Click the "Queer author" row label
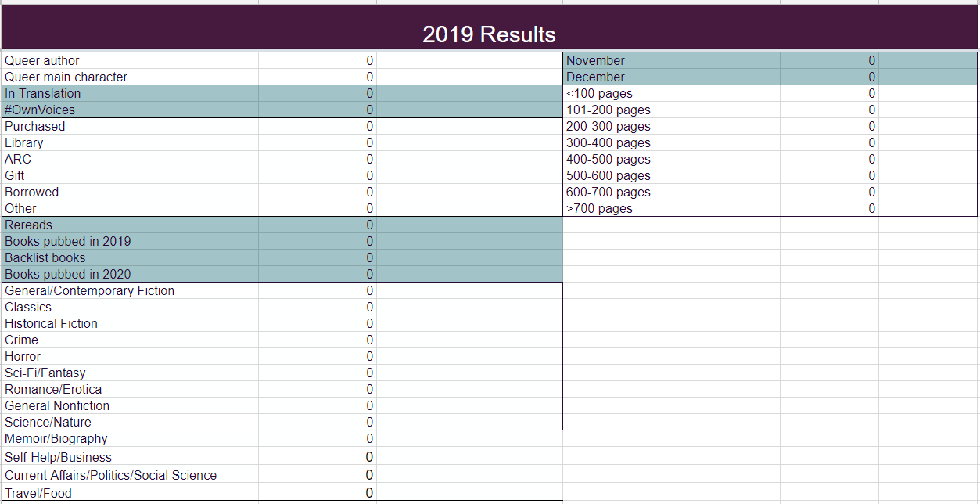The width and height of the screenshot is (980, 504). tap(130, 60)
